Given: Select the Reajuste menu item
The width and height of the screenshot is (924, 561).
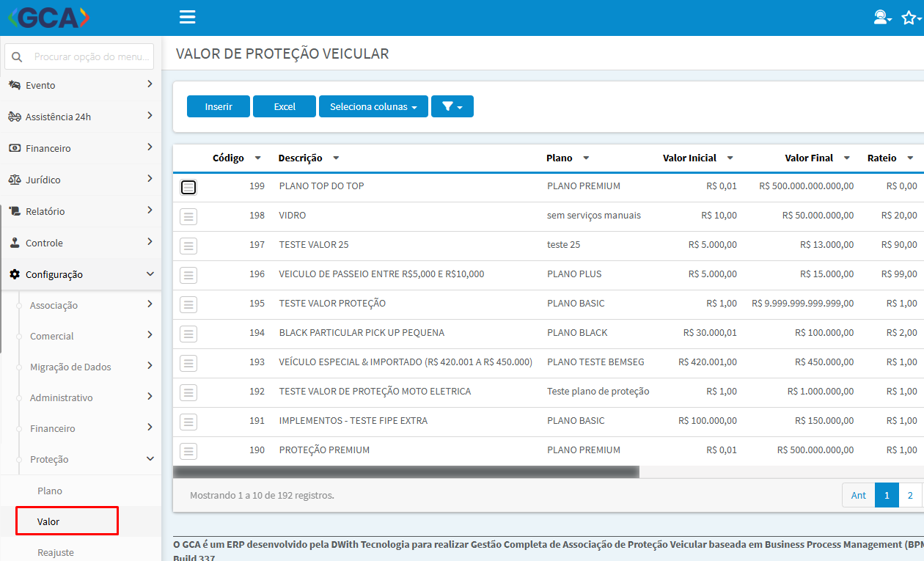Looking at the screenshot, I should (x=56, y=552).
